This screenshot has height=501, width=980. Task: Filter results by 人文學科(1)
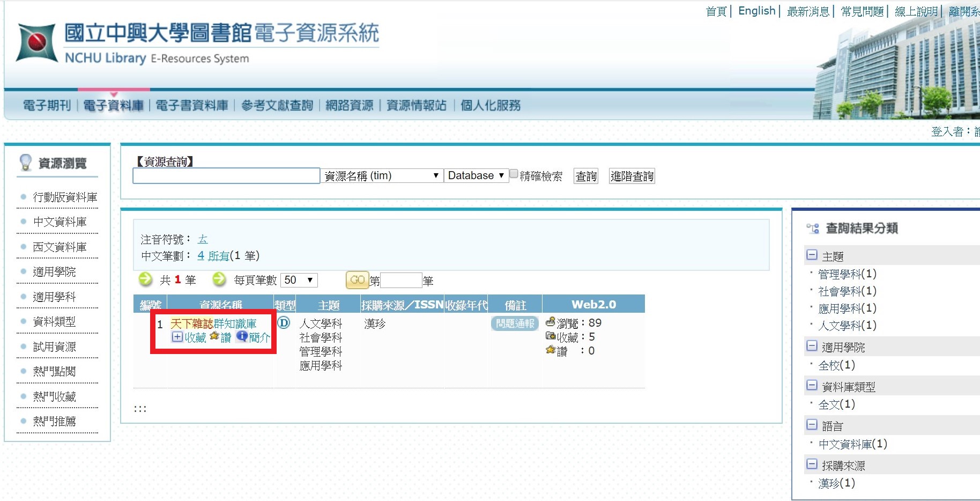coord(847,325)
